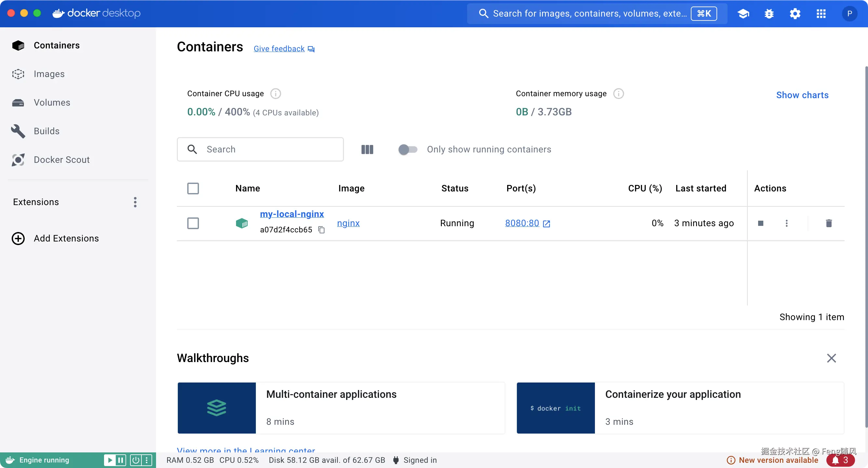Open notifications bell in status bar
This screenshot has height=468, width=868.
coord(840,460)
